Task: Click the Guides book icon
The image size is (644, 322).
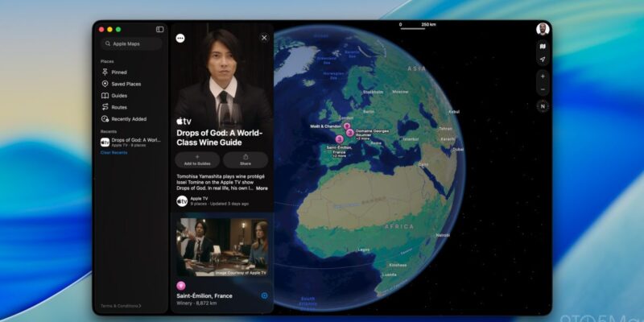Action: [105, 96]
